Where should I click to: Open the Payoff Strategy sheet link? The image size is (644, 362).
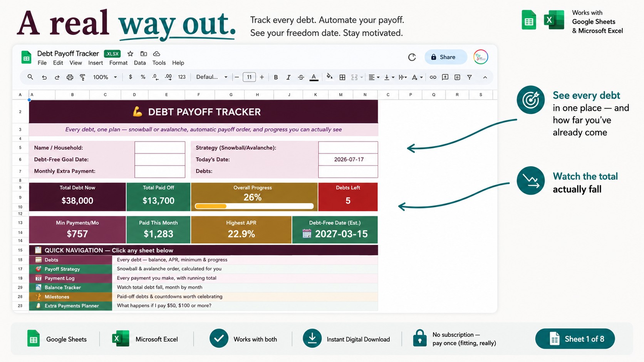pos(70,269)
